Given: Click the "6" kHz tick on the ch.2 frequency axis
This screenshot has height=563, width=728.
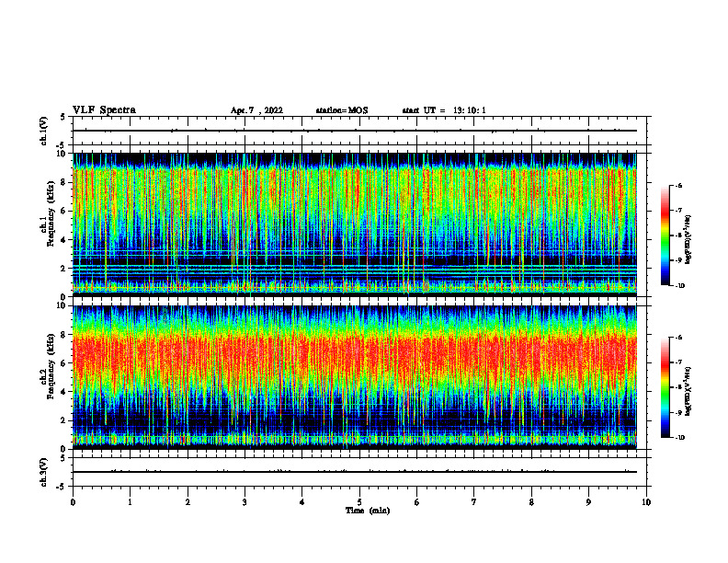Looking at the screenshot, I should click(64, 363).
